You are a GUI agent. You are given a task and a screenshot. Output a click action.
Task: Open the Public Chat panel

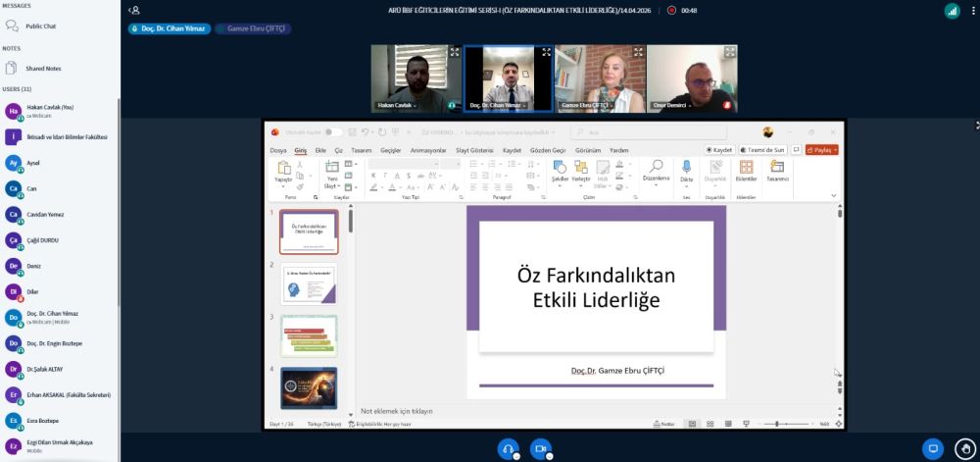[x=39, y=26]
